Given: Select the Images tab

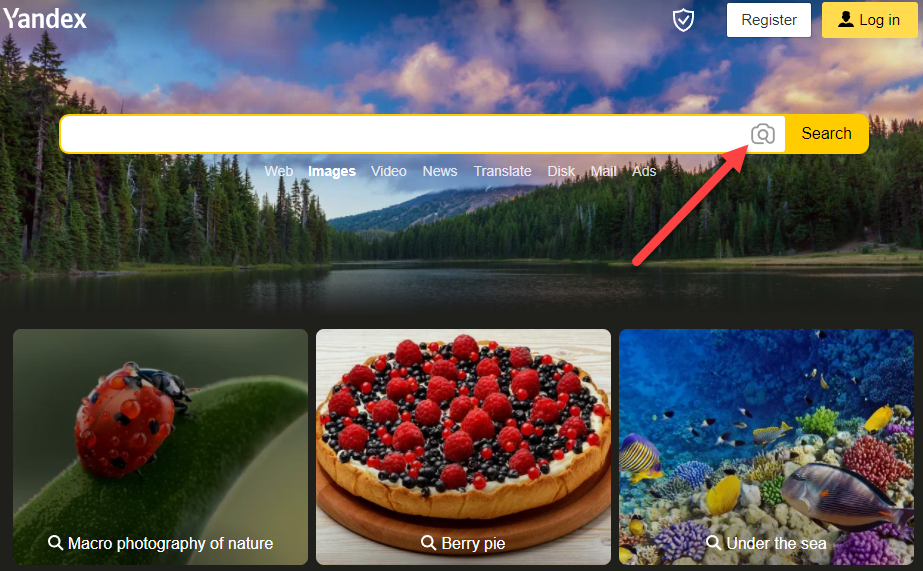Looking at the screenshot, I should 332,171.
